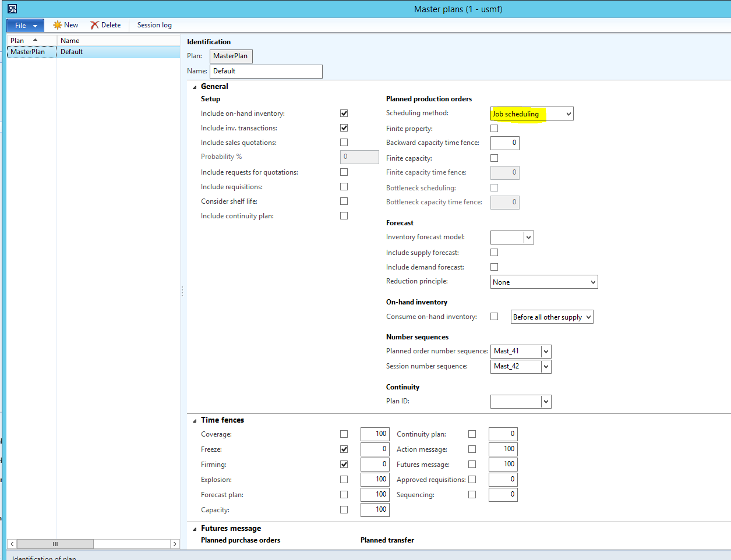
Task: Collapse the Time fences section
Action: pos(194,420)
